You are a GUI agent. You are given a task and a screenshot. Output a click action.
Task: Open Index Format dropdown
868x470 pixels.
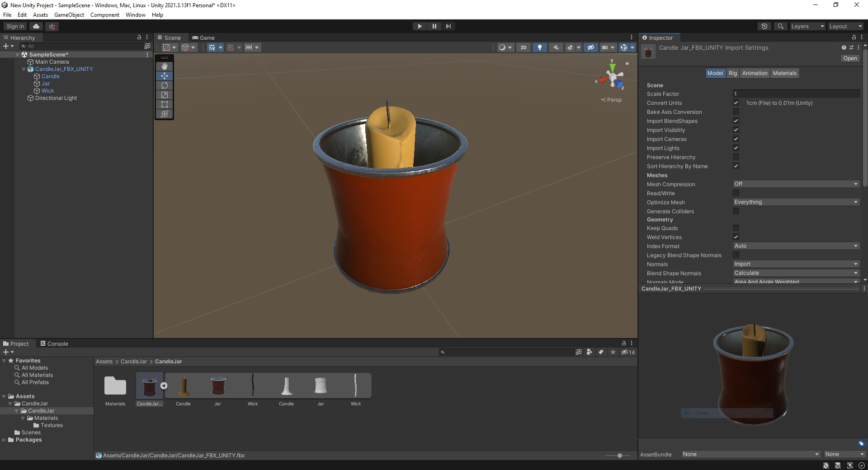796,246
